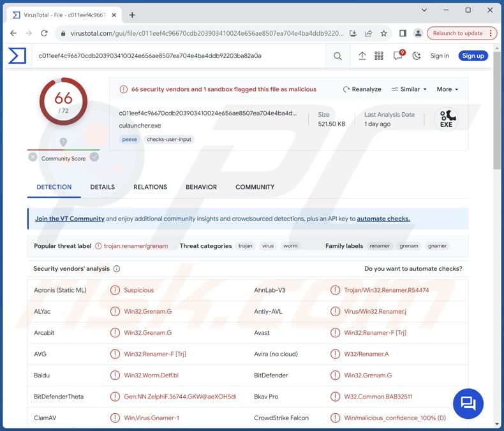Bookmark this page with star icon

383,33
